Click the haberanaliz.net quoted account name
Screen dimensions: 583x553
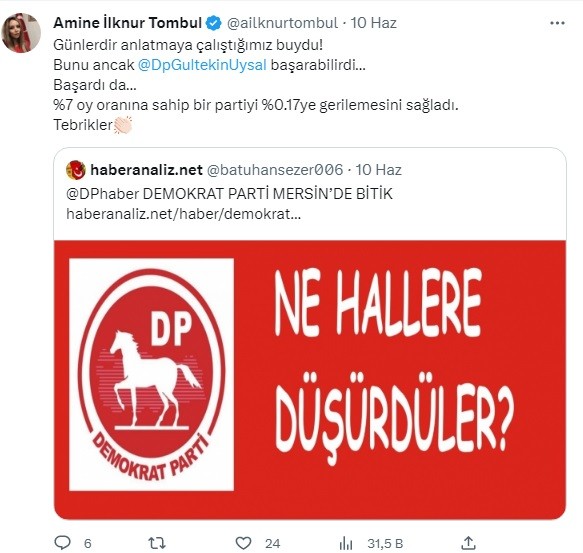(146, 170)
